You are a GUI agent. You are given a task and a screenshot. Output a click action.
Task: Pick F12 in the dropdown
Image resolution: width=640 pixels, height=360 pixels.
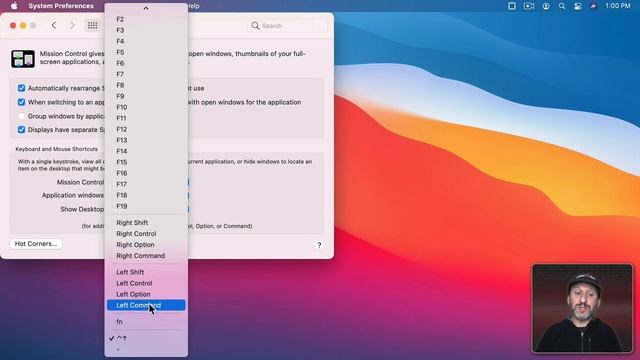[x=146, y=129]
